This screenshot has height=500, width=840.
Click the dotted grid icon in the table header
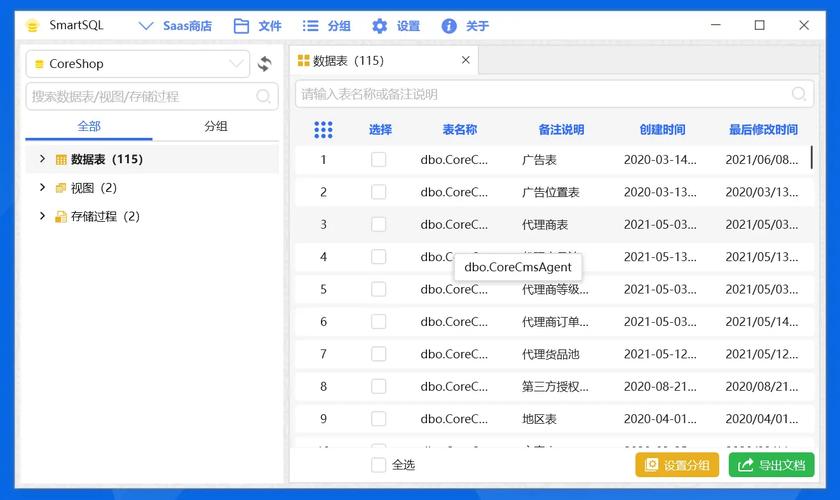click(x=323, y=130)
